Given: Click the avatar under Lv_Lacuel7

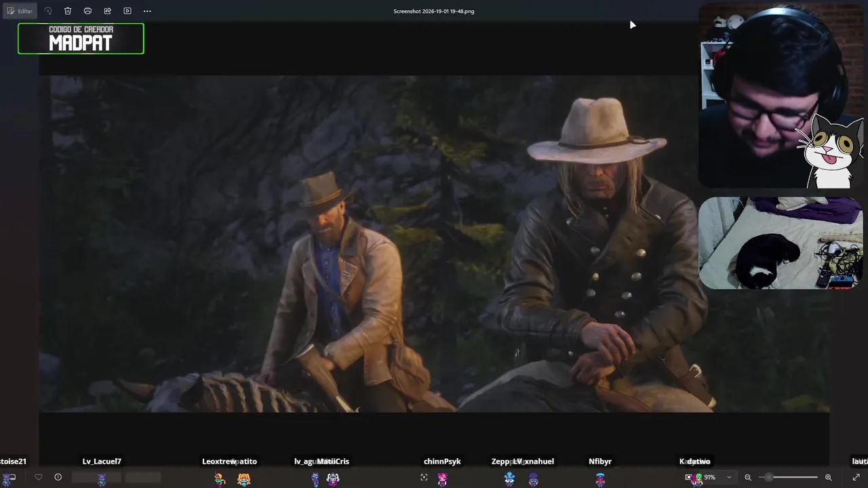Looking at the screenshot, I should tap(102, 479).
